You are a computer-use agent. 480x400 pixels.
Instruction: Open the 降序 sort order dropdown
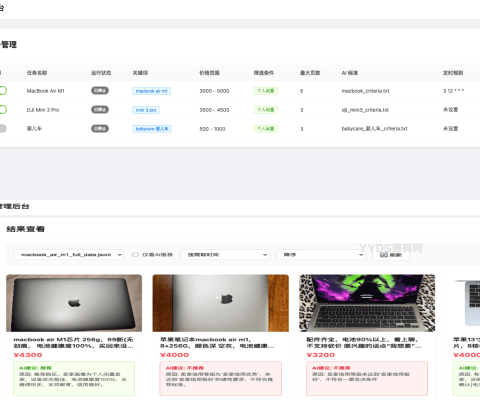click(x=321, y=255)
